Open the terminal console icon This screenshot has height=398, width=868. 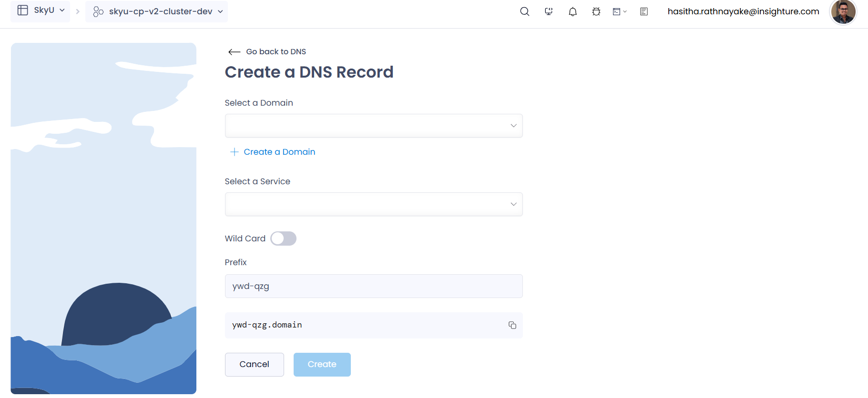[x=616, y=11]
